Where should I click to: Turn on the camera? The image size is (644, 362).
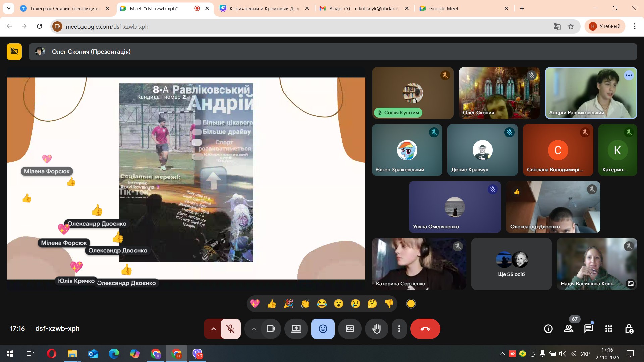point(271,329)
